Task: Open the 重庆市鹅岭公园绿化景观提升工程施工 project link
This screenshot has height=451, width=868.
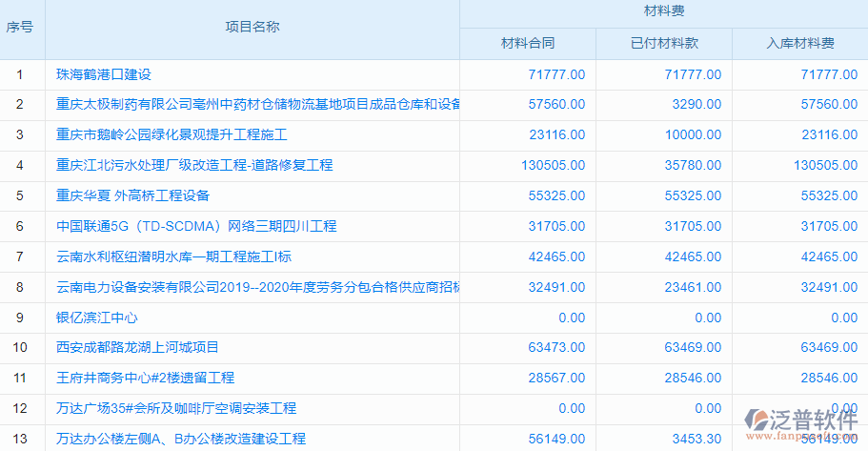Action: pos(172,135)
